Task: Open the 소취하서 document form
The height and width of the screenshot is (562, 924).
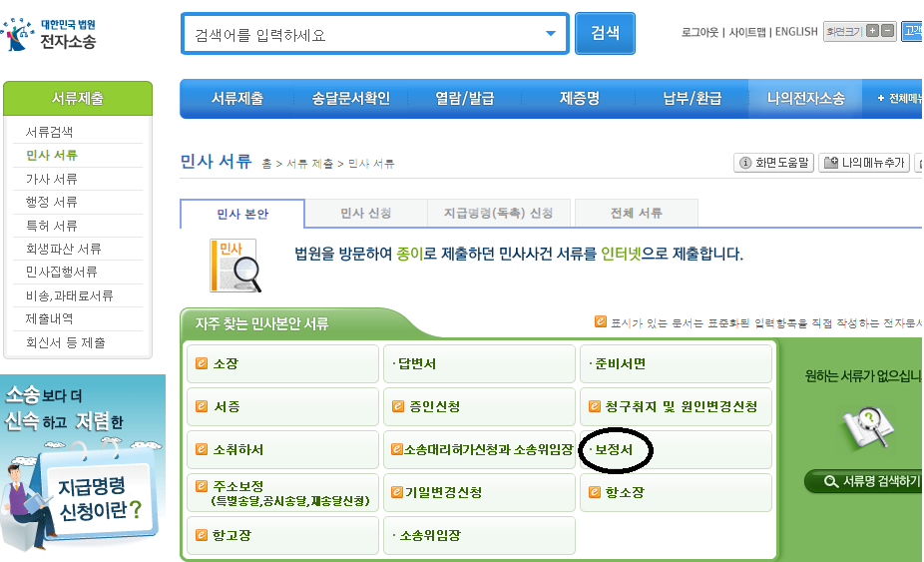Action: (282, 449)
